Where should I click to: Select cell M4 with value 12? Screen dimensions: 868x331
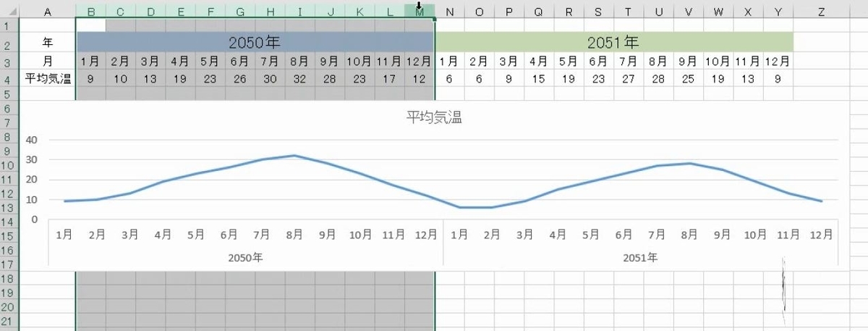(x=420, y=77)
